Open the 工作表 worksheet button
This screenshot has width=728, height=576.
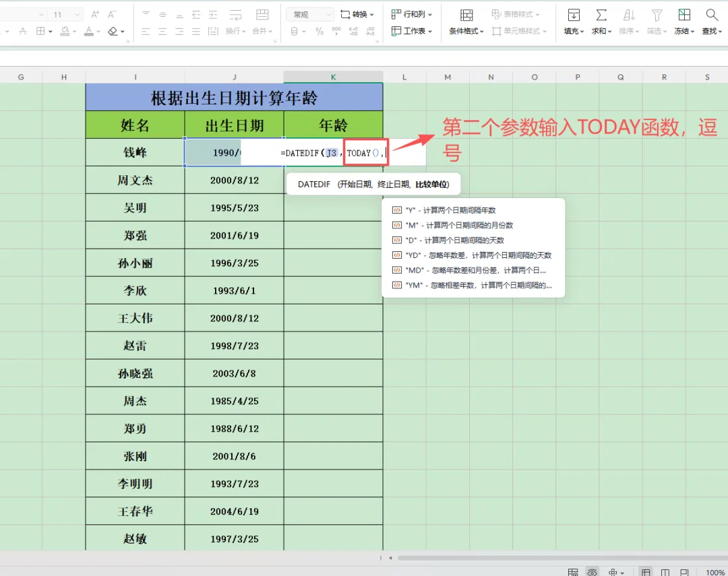pos(411,31)
